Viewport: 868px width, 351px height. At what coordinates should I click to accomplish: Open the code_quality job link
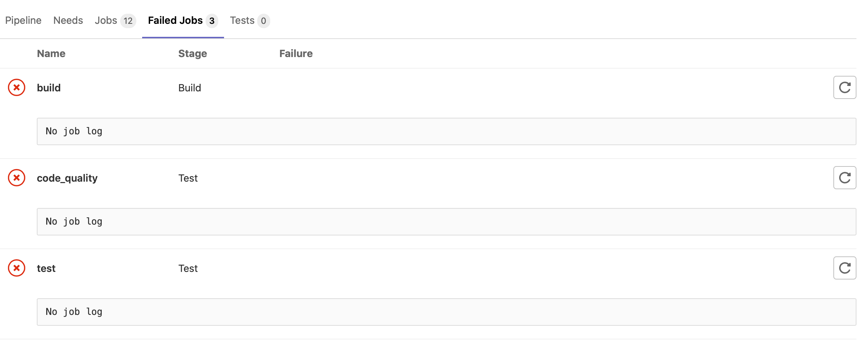pos(67,178)
